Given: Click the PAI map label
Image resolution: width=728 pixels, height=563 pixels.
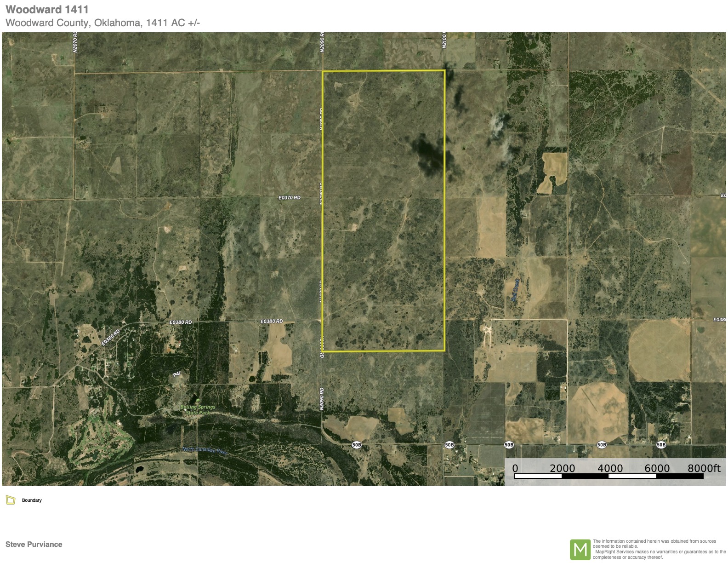Looking at the screenshot, I should pos(176,375).
